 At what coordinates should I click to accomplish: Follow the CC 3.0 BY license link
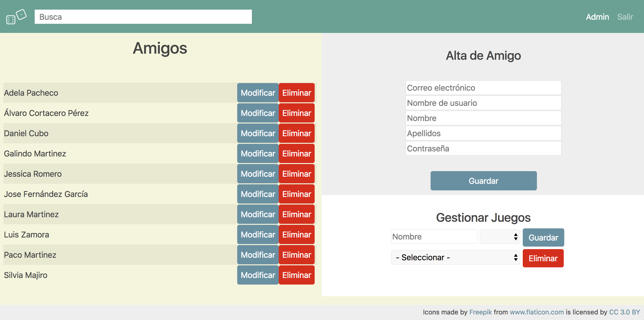point(624,312)
